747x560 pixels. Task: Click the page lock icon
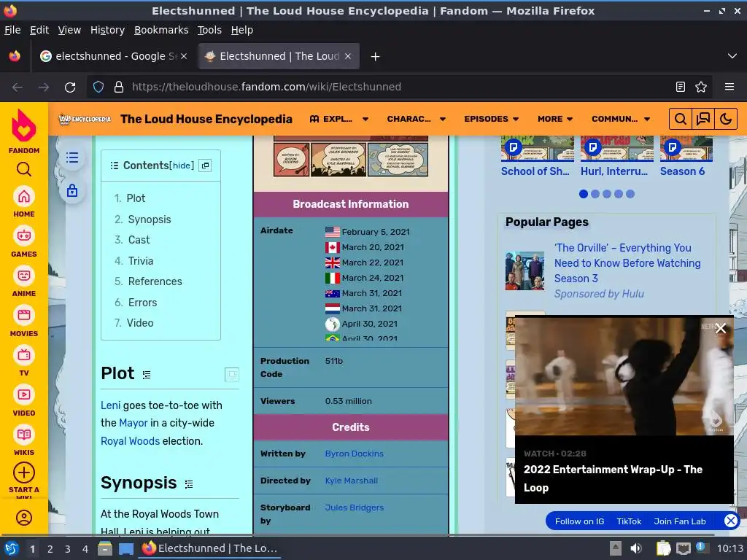(x=72, y=191)
